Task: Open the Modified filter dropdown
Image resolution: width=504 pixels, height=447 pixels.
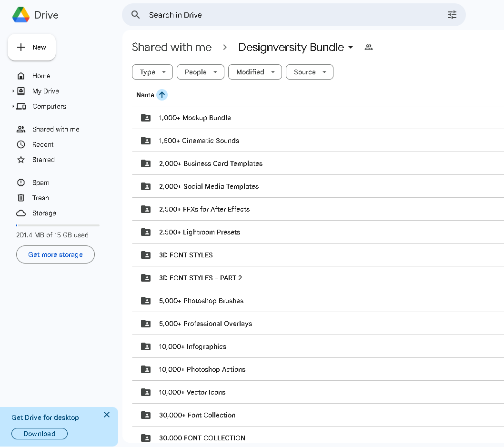Action: pos(255,72)
